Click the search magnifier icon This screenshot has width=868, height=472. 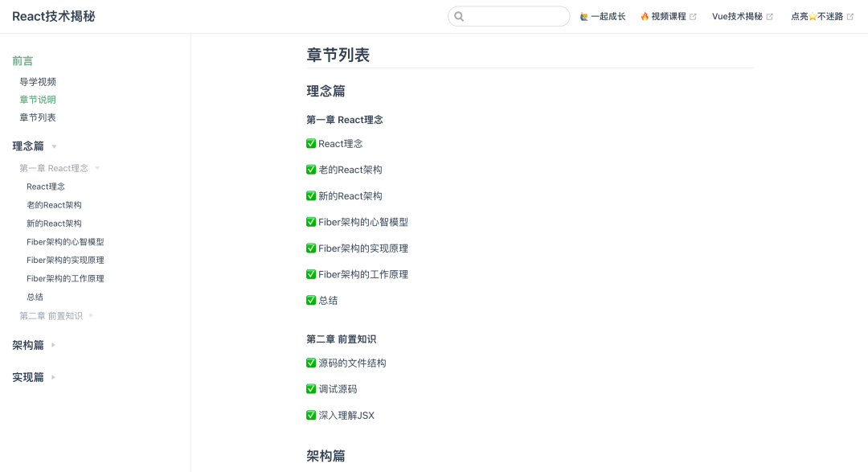click(459, 17)
